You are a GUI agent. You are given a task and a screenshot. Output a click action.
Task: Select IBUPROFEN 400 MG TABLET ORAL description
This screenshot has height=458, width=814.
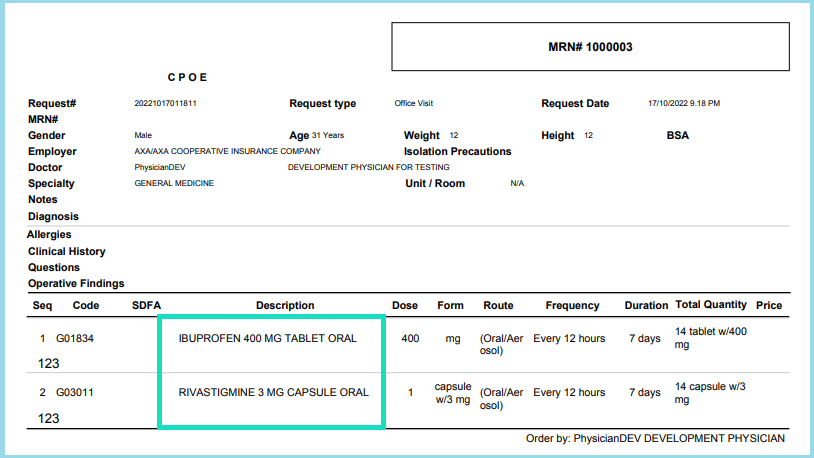click(x=268, y=339)
